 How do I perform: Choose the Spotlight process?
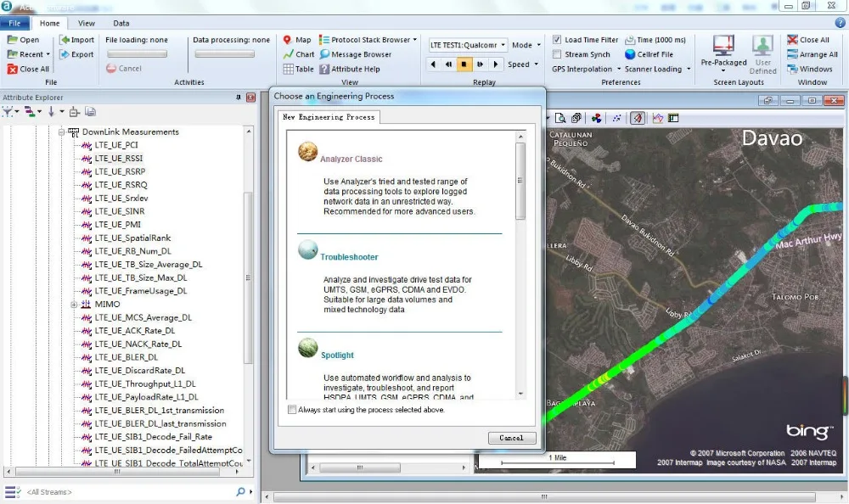(x=337, y=356)
